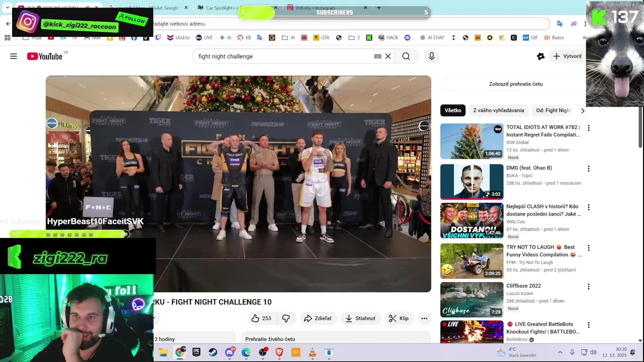This screenshot has height=362, width=644.
Task: Open the volume control in system tray
Action: tap(593, 352)
